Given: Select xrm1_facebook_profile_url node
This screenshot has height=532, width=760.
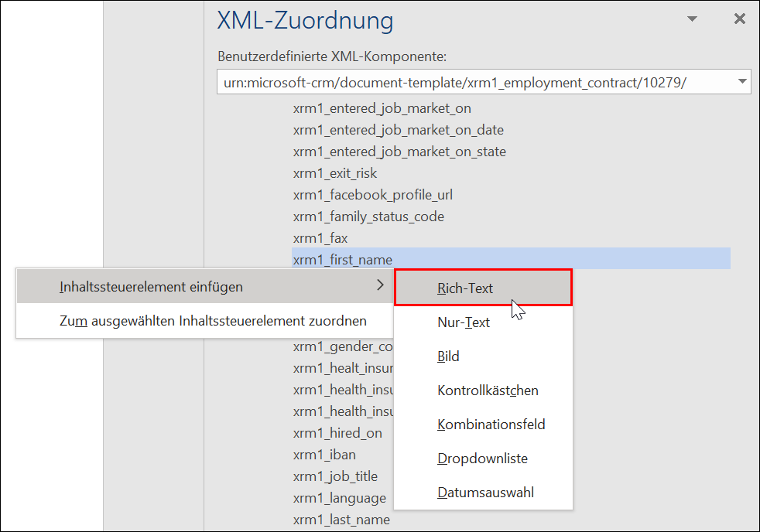Looking at the screenshot, I should pyautogui.click(x=372, y=195).
